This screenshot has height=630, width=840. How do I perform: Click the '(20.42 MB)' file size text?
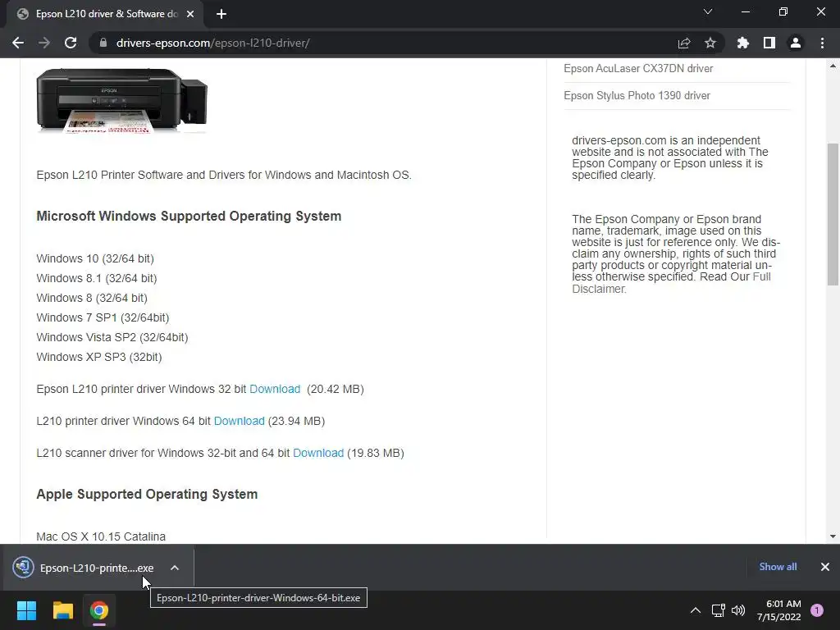(x=336, y=389)
